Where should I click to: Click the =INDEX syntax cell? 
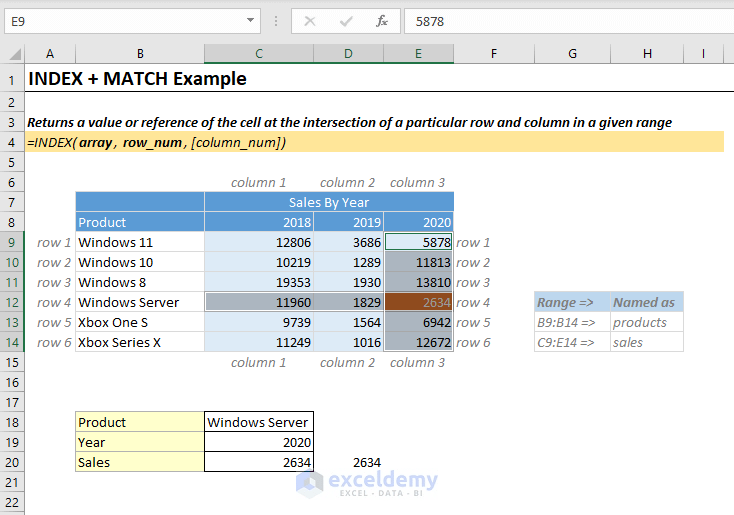(374, 142)
